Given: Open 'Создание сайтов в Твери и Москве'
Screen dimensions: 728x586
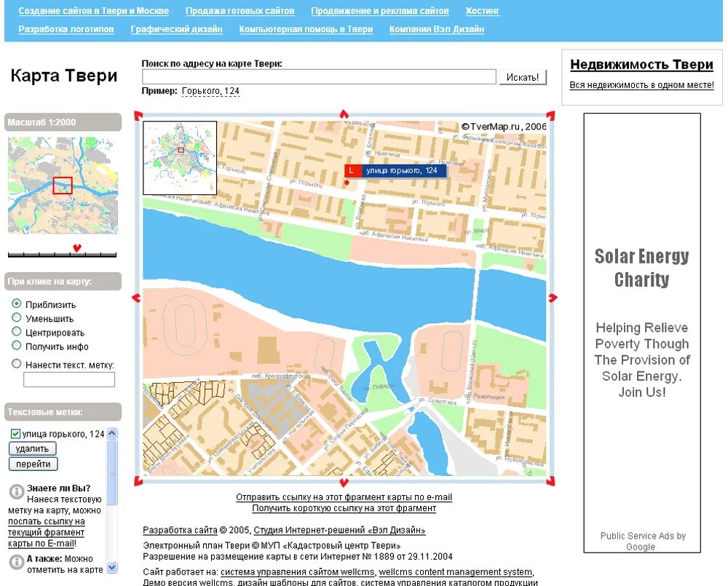Looking at the screenshot, I should [x=94, y=11].
